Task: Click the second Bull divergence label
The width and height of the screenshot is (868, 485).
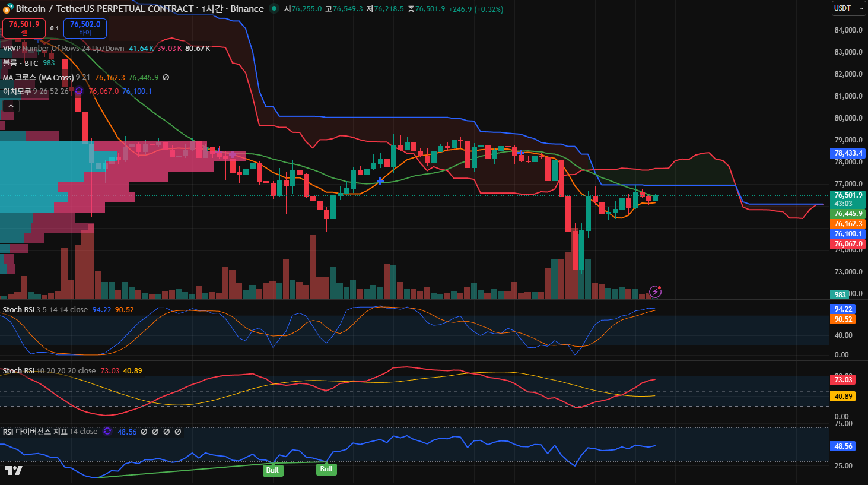Action: click(326, 469)
